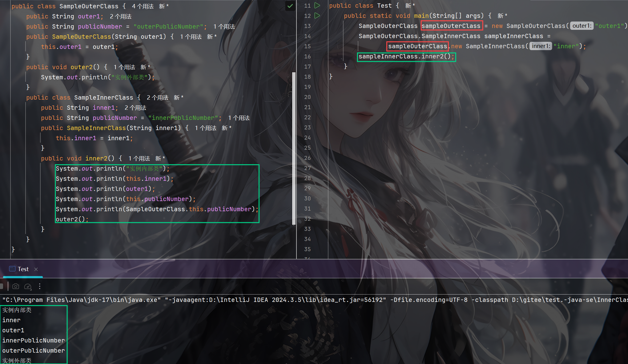Click the 'outer1:' parameter hint label
Viewport: 628px width, 364px height.
tap(581, 26)
